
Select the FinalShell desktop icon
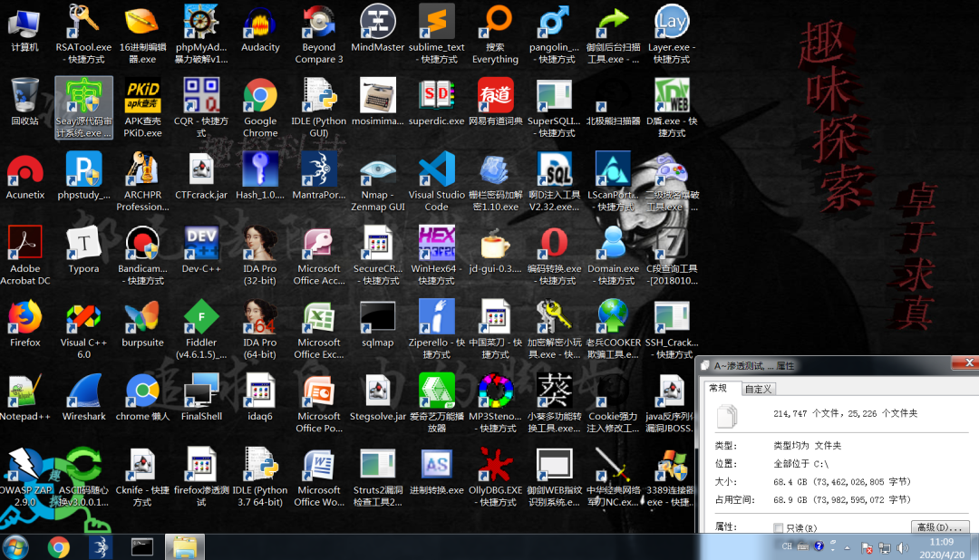[201, 398]
